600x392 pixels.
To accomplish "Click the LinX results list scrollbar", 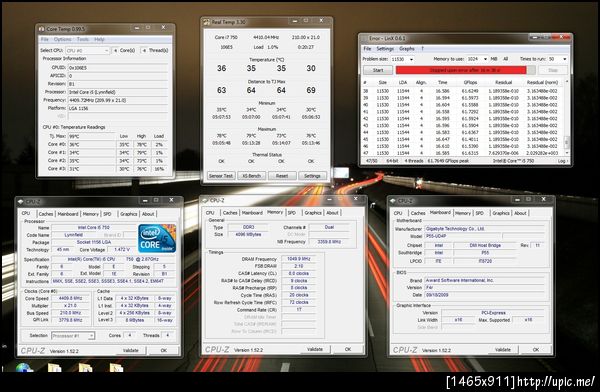I will [x=567, y=117].
